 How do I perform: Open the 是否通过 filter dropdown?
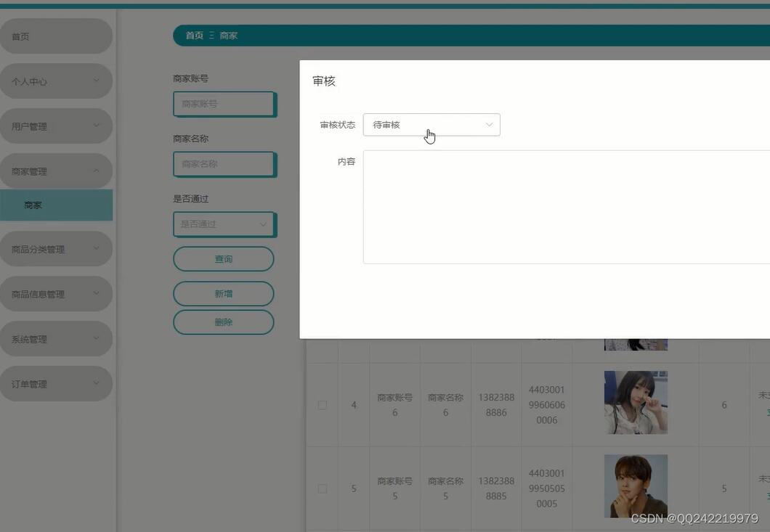coord(223,224)
